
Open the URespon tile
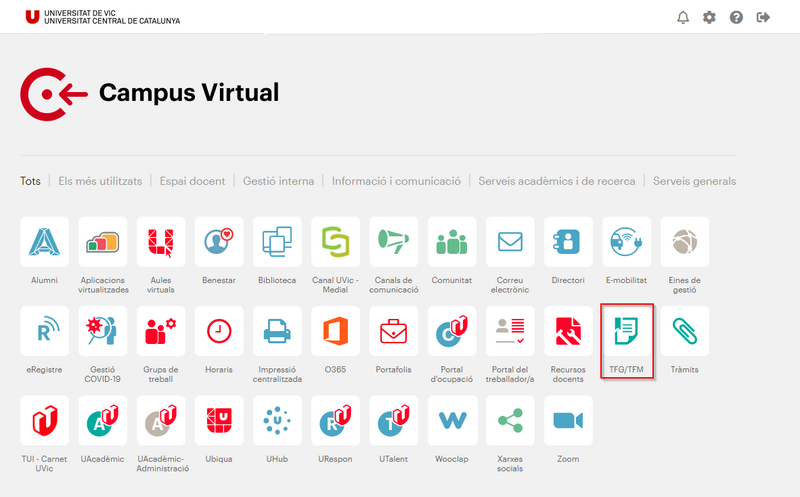pos(335,420)
